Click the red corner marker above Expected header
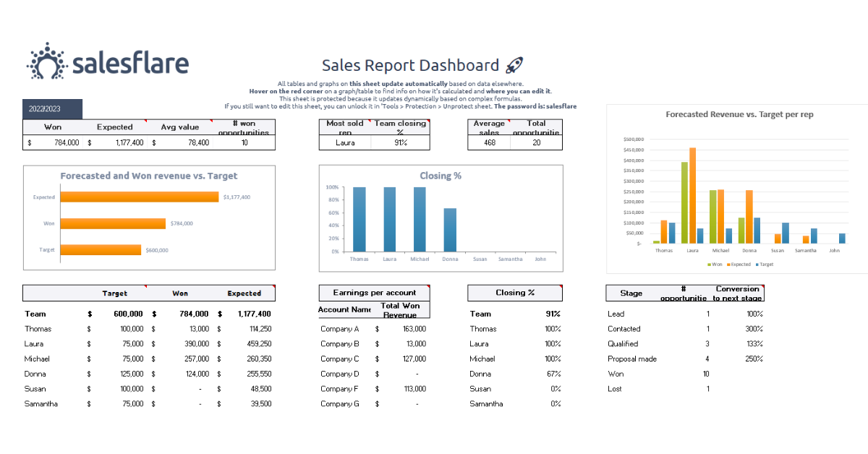Image resolution: width=868 pixels, height=454 pixels. pyautogui.click(x=145, y=120)
